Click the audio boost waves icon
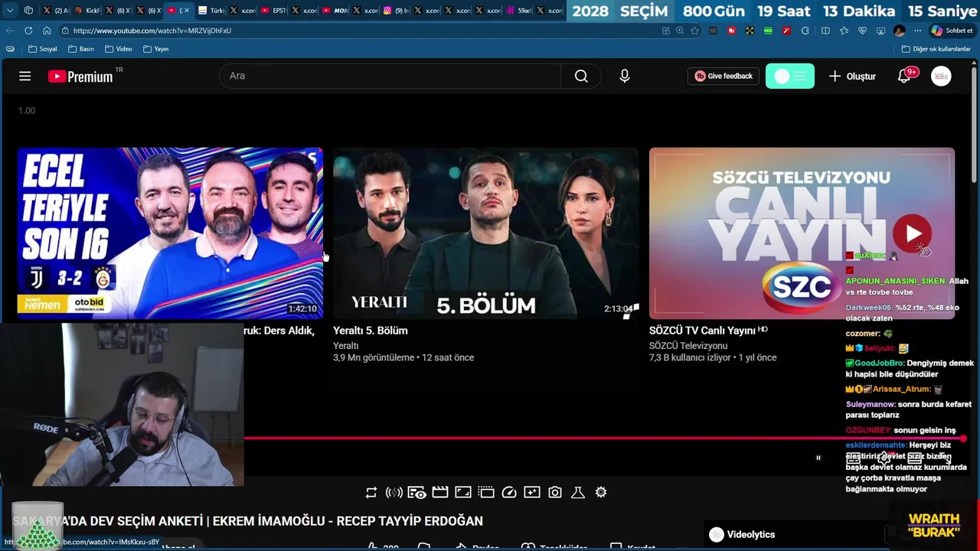Image resolution: width=980 pixels, height=551 pixels. [394, 492]
